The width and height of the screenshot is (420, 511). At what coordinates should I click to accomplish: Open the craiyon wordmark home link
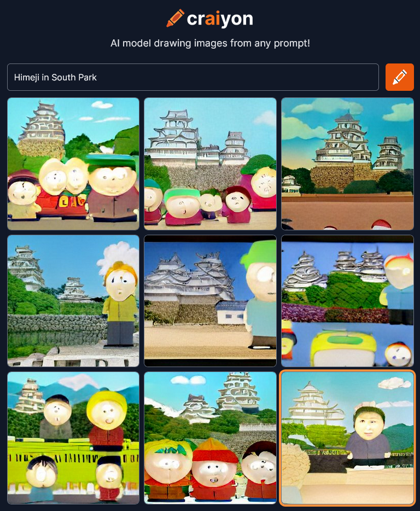pos(220,19)
